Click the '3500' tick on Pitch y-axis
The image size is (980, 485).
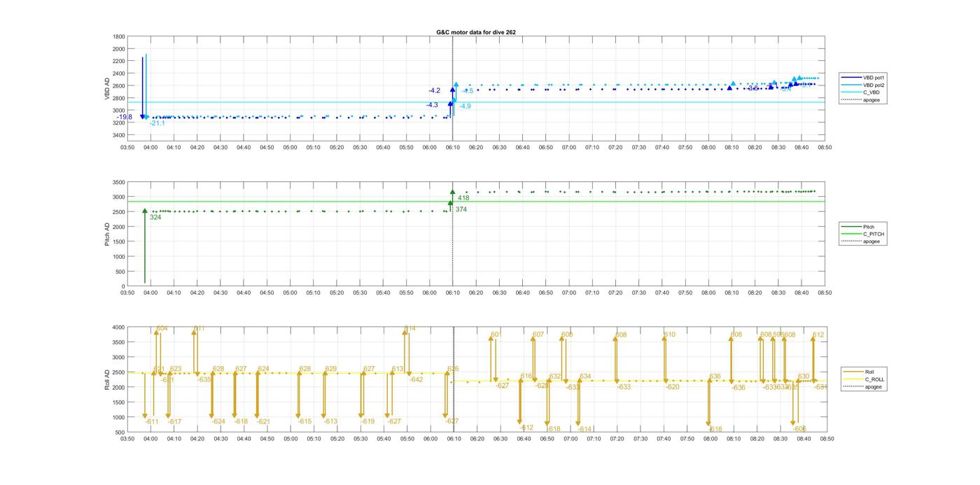(x=119, y=182)
